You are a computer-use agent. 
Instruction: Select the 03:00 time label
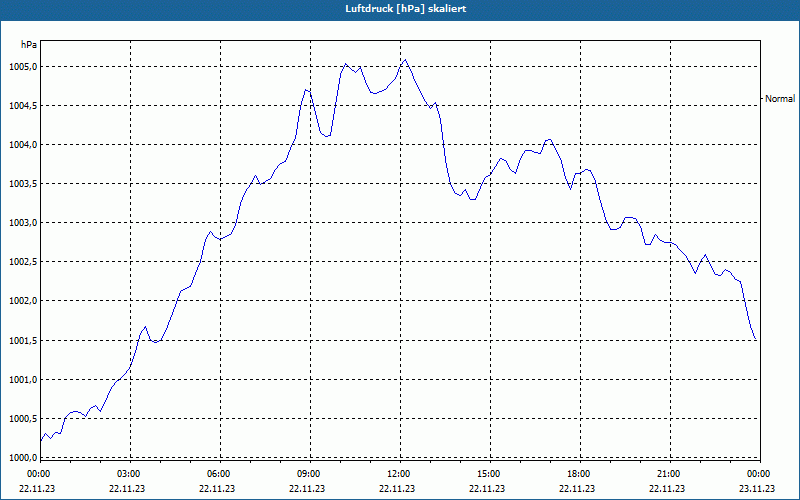129,474
